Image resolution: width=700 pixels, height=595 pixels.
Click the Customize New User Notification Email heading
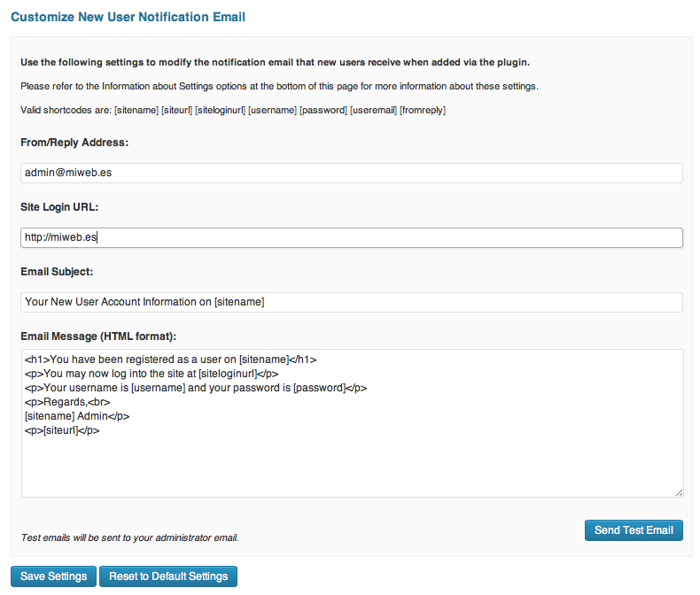pos(128,17)
